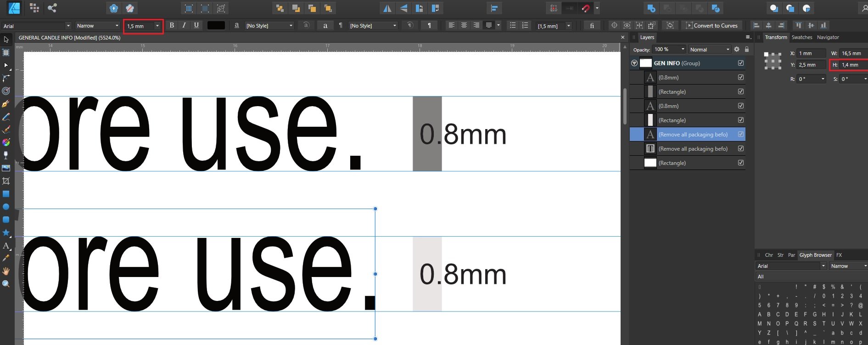Click Flip Horizontal icon

click(387, 8)
